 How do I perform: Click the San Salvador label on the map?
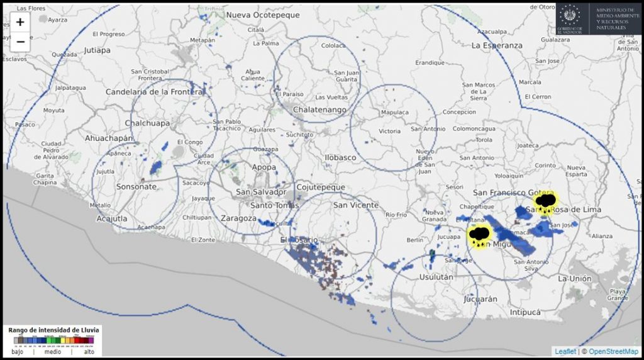tap(261, 192)
